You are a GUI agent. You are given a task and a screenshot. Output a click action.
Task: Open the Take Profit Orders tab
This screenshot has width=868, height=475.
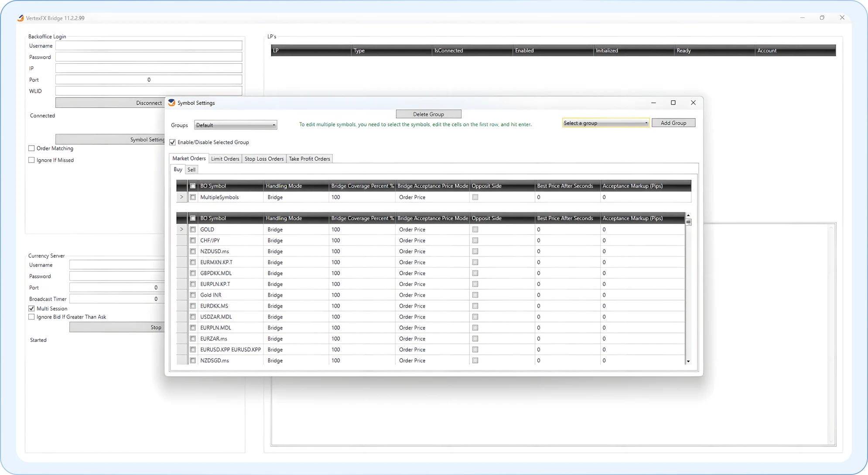coord(309,158)
